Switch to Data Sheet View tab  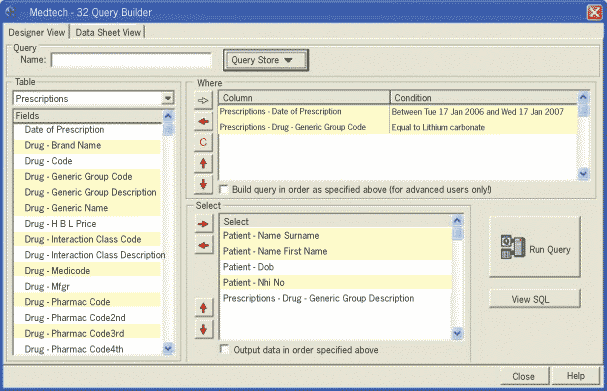tap(108, 33)
